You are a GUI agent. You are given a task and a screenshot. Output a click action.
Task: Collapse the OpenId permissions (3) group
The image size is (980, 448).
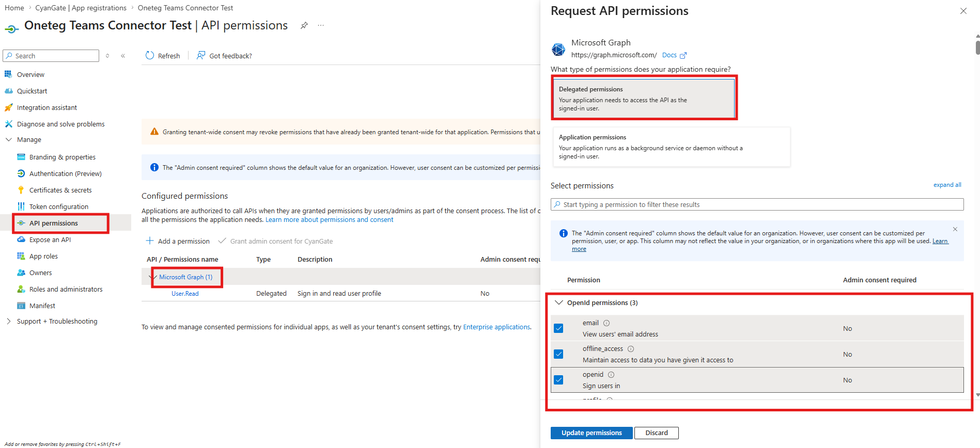(x=559, y=302)
